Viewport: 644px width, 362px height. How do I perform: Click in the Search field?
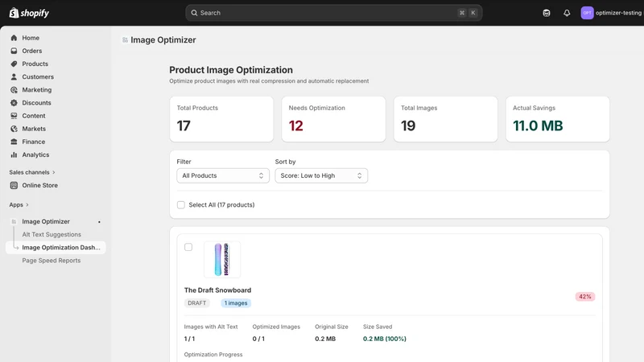coord(333,13)
